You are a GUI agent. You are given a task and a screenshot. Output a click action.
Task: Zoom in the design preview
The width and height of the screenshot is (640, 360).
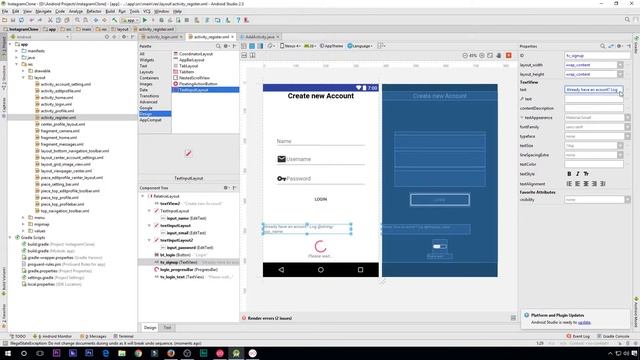[x=482, y=55]
